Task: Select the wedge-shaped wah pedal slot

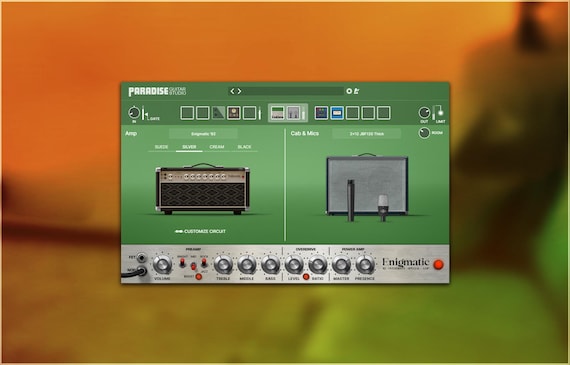Action: click(x=218, y=113)
